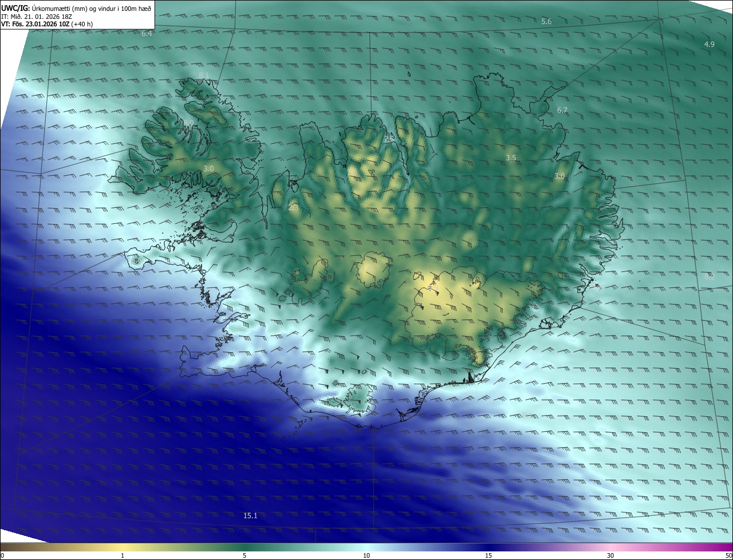Click the 3.5 value label
Screen dimensions: 733x560
[x=511, y=157]
